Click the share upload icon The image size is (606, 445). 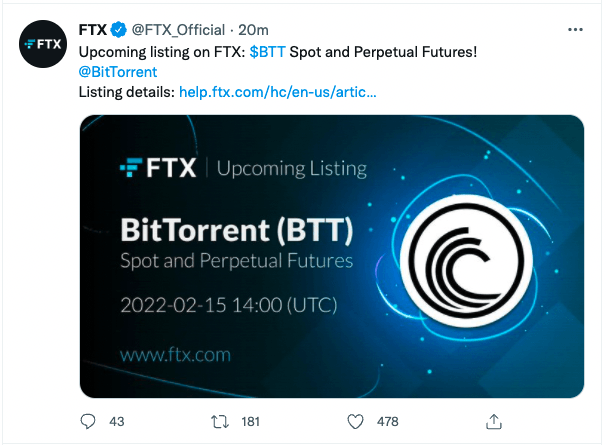492,420
